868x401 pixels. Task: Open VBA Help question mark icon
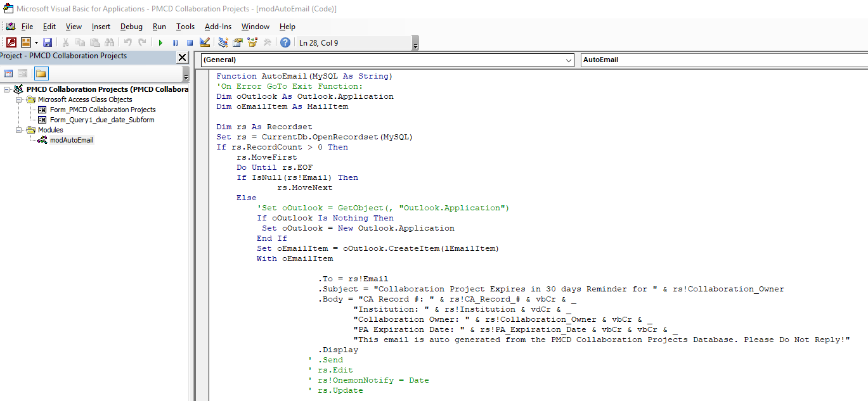tap(285, 42)
